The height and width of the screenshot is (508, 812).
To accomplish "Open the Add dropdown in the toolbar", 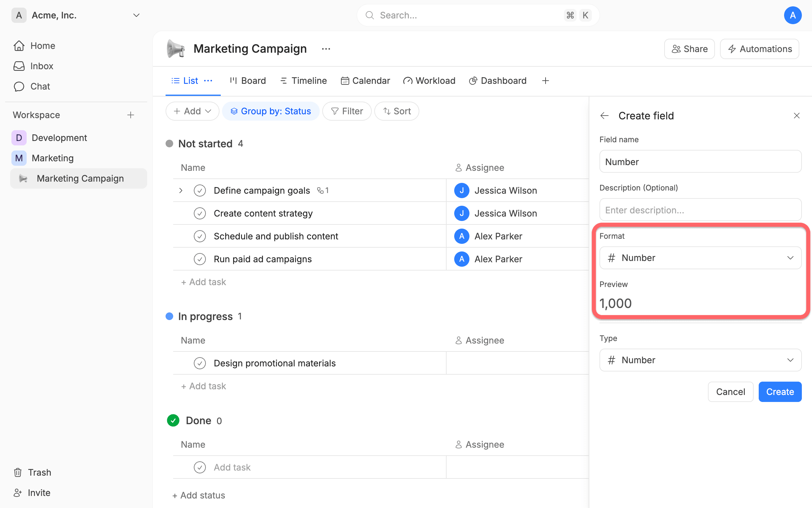I will tap(192, 111).
